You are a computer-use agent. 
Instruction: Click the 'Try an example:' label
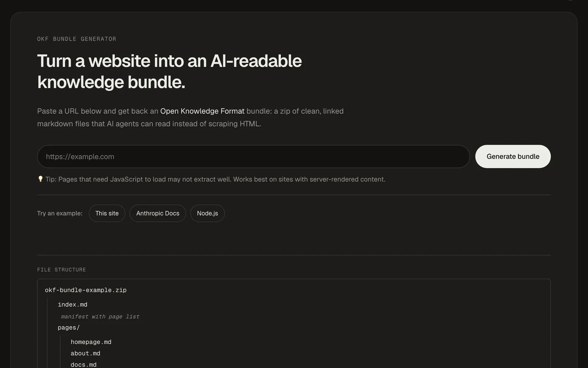(60, 213)
